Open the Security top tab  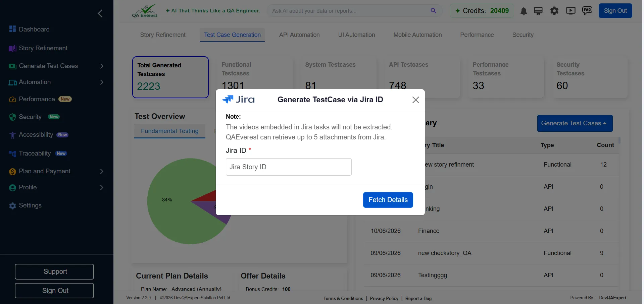523,35
